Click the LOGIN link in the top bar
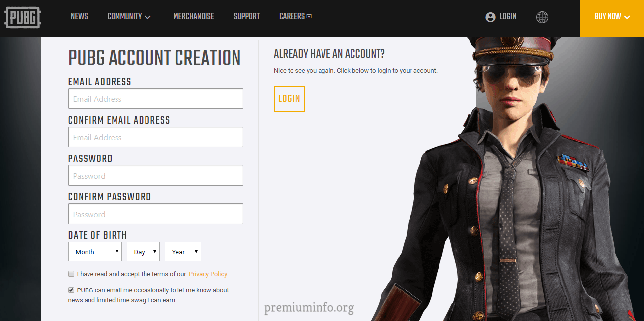This screenshot has width=644, height=321. (508, 16)
